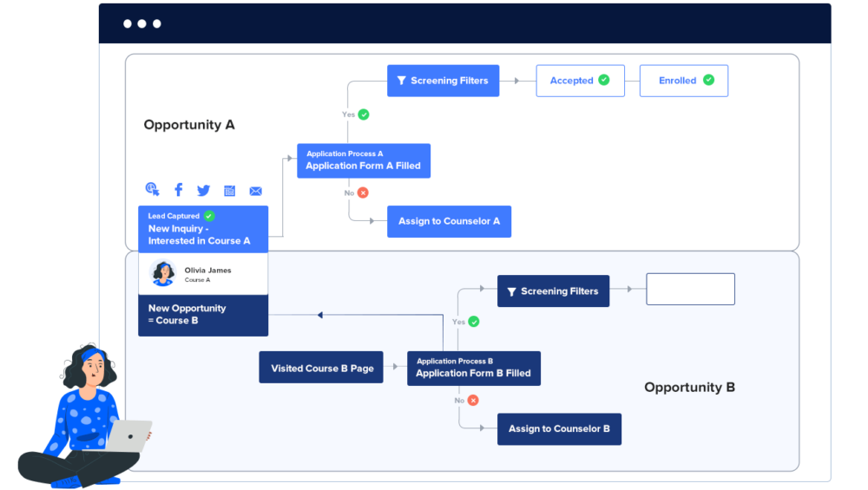This screenshot has height=490, width=868.
Task: Click the Facebook source icon
Action: tap(179, 190)
